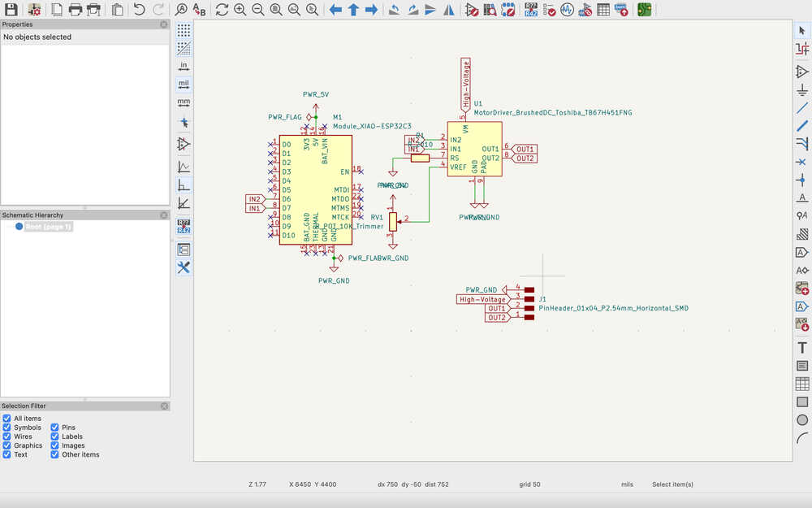Open the Schematic Setup icon

click(34, 10)
